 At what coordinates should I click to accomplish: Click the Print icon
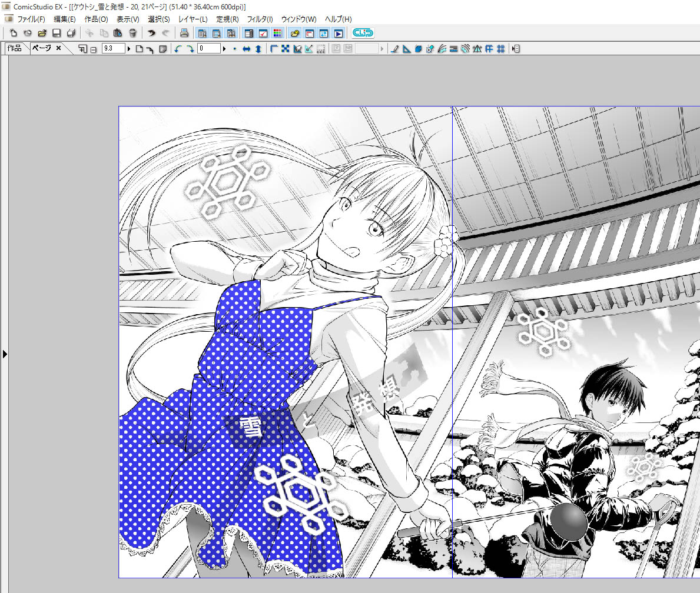click(x=184, y=33)
